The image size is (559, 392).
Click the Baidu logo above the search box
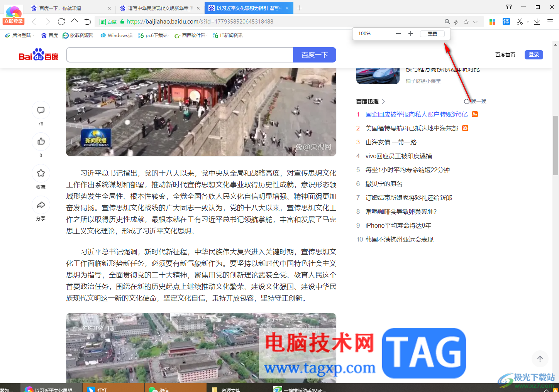tap(38, 54)
